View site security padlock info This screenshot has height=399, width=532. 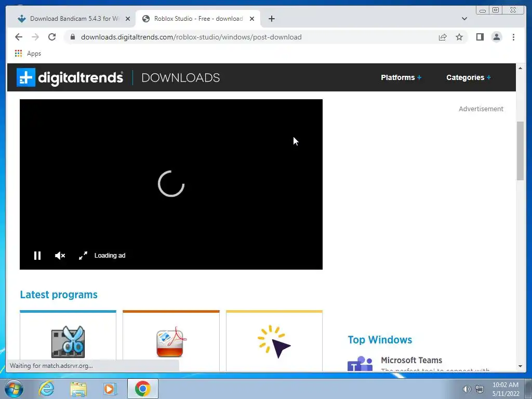click(x=73, y=37)
